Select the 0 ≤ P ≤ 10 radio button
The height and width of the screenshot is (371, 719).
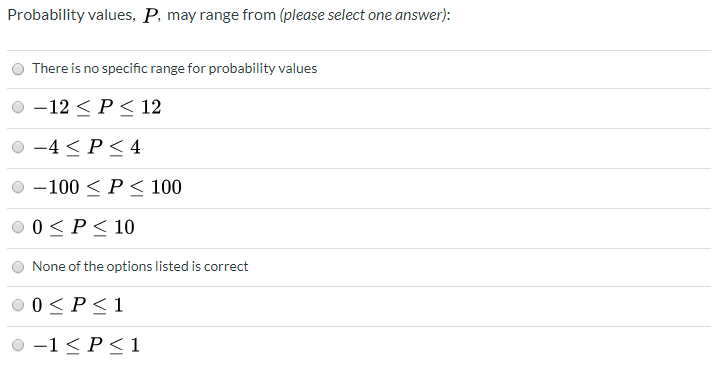[x=18, y=227]
